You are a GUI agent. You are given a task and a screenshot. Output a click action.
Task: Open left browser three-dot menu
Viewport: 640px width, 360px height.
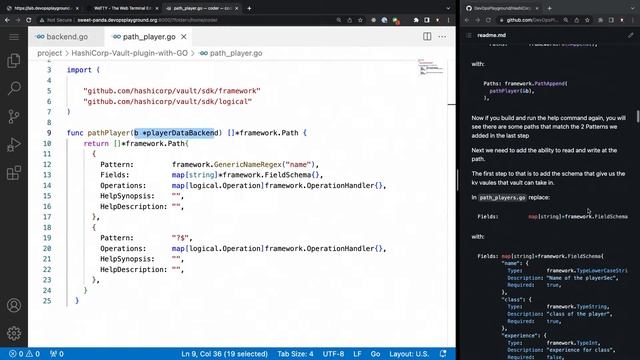click(448, 20)
